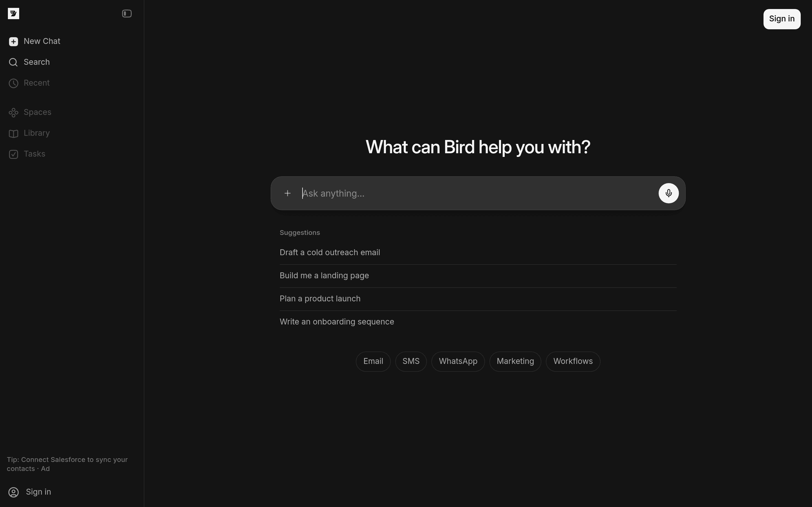Viewport: 812px width, 507px height.
Task: Choose the suggestion Draft a cold outreach email
Action: point(330,252)
